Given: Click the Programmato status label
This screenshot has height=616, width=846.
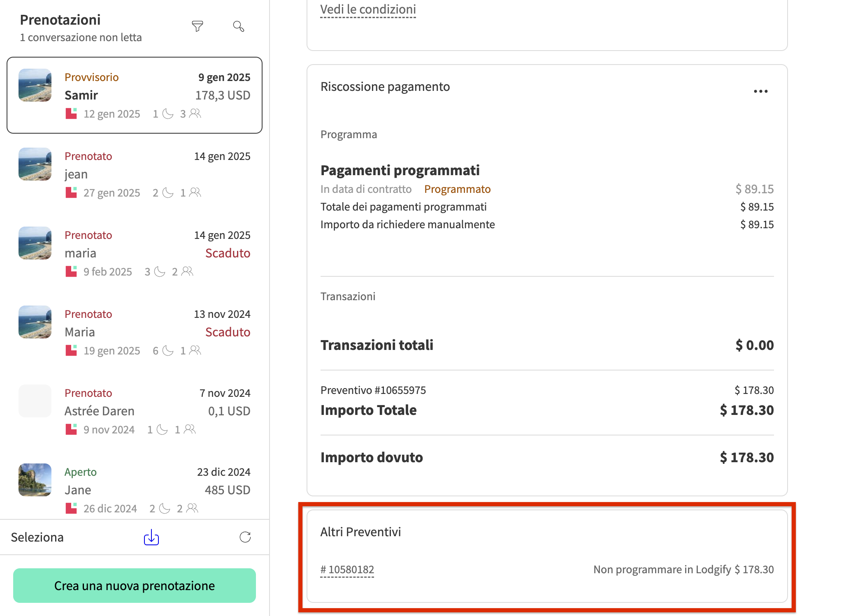Looking at the screenshot, I should 457,189.
